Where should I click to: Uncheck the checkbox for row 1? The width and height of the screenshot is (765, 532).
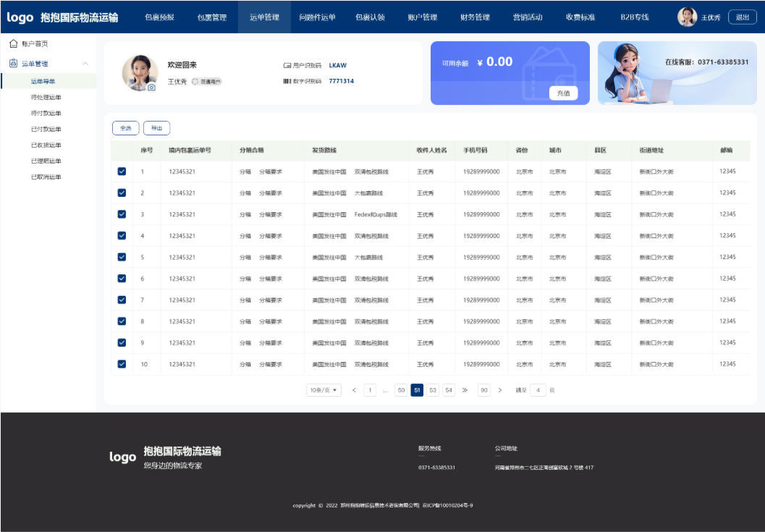(x=122, y=172)
